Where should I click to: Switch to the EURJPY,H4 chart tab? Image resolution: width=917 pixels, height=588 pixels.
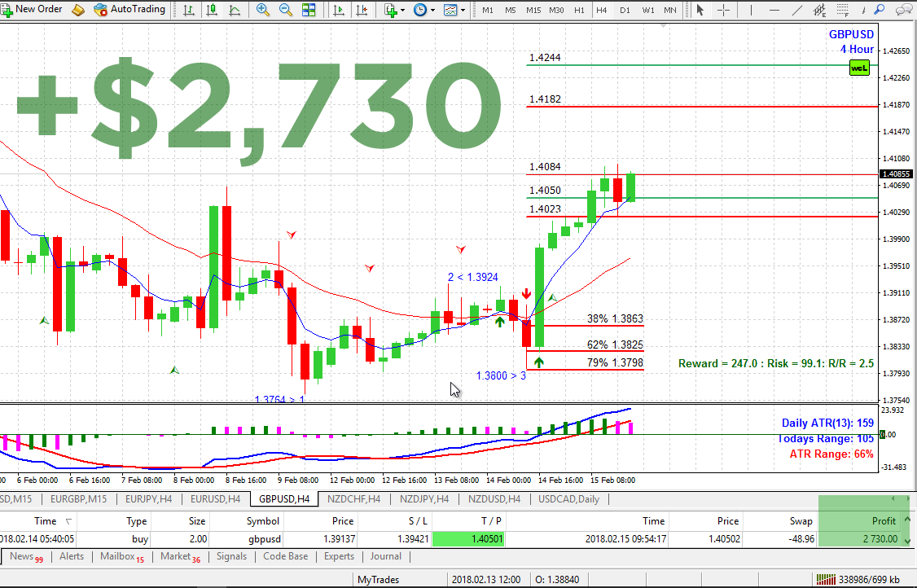click(148, 499)
